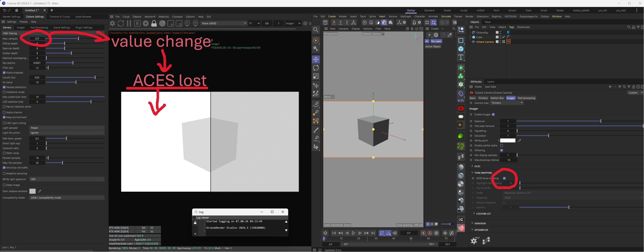644x252 pixels.
Task: Uncheck Nested dielectrics
Action: [x=4, y=87]
